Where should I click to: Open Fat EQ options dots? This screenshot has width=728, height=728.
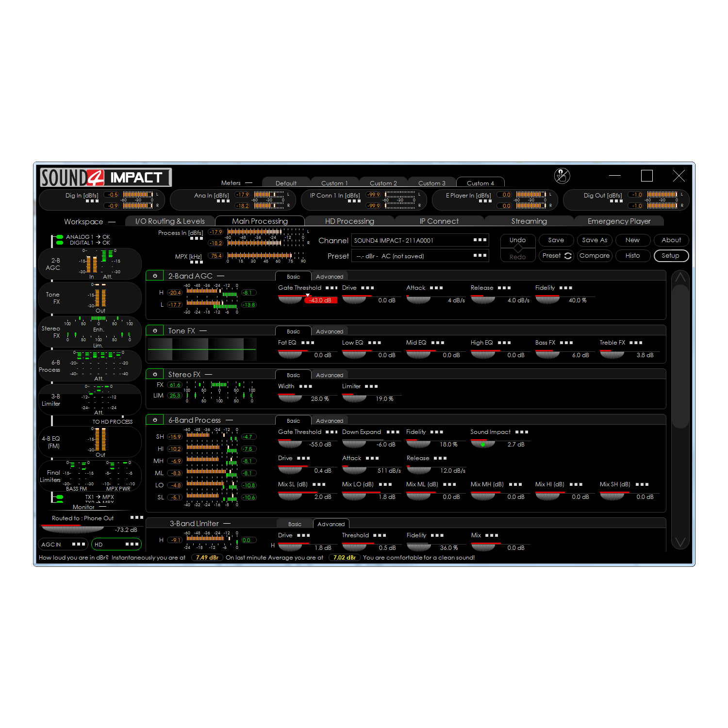click(308, 343)
